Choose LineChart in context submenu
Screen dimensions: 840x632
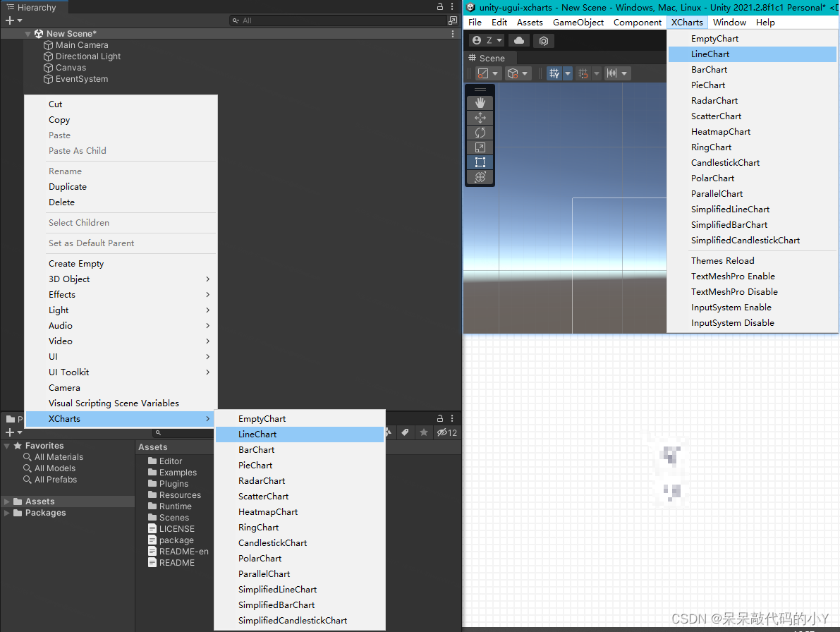[300, 435]
